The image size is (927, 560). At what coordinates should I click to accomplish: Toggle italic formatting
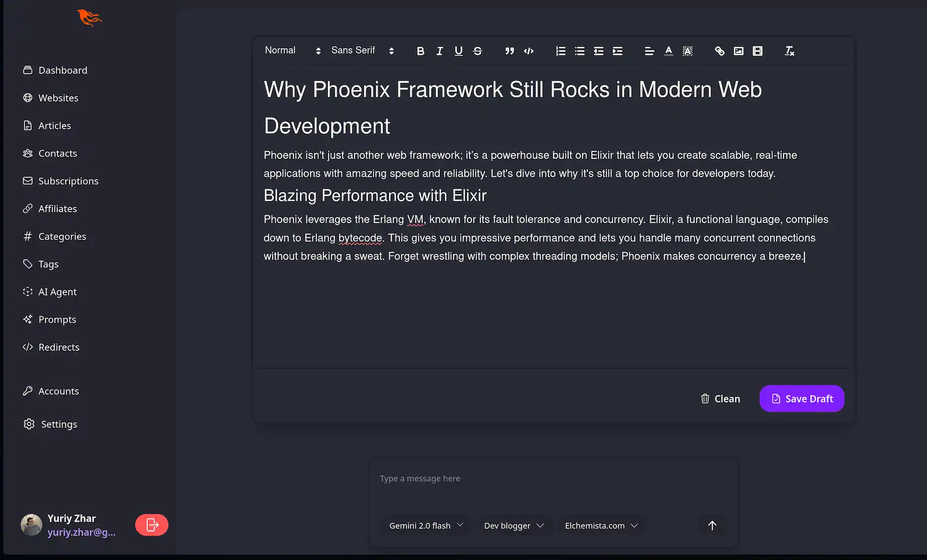(x=440, y=51)
